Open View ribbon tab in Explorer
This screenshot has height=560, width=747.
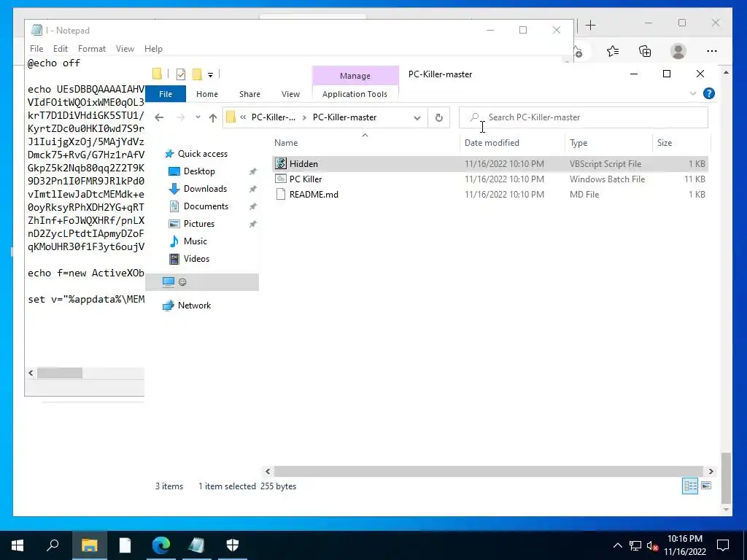coord(290,94)
